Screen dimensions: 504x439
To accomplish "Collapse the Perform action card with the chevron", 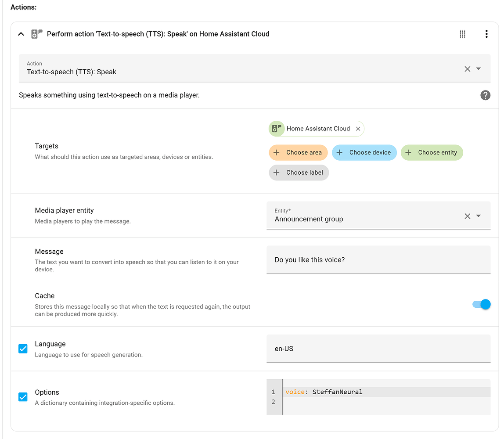I will click(21, 34).
